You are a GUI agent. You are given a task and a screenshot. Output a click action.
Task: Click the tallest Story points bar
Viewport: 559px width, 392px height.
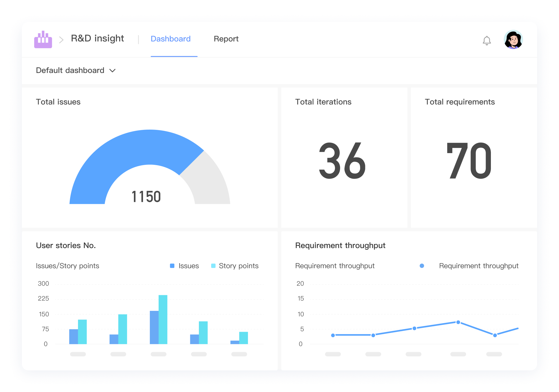pyautogui.click(x=163, y=319)
